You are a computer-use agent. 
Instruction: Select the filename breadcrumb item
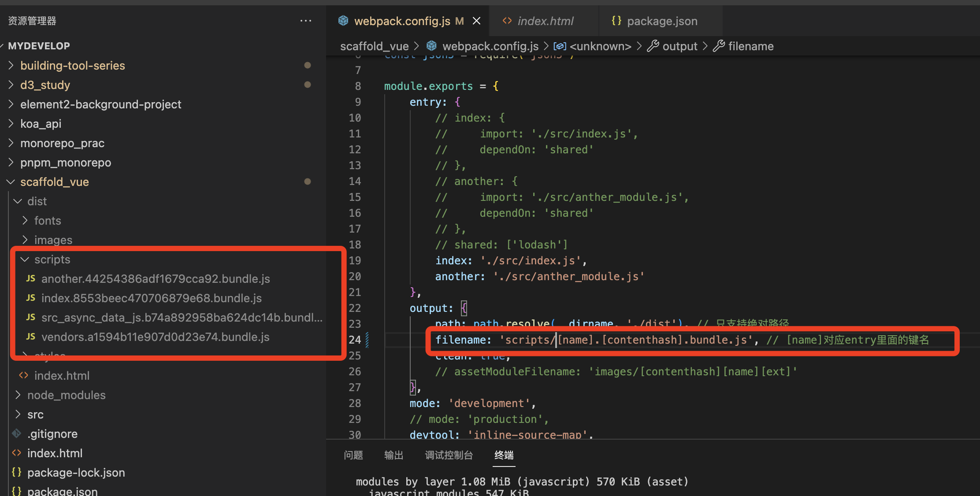tap(750, 46)
